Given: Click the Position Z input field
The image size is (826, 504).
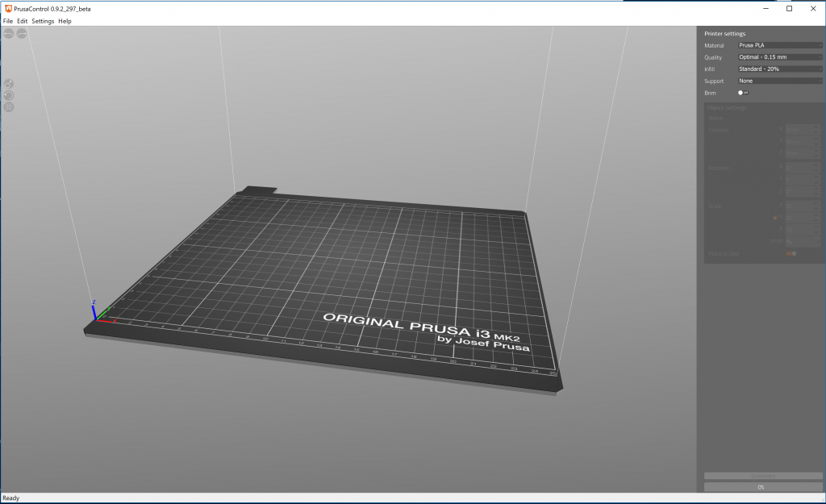Looking at the screenshot, I should click(803, 153).
